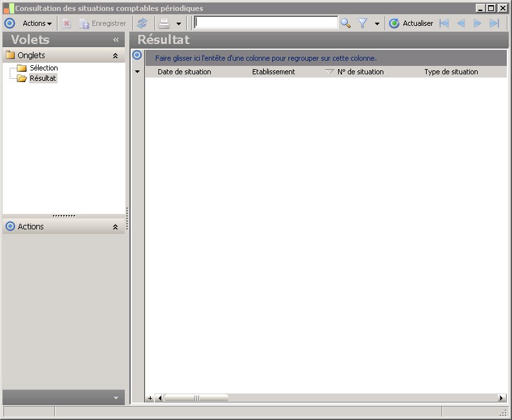Click the funnel filter icon

click(x=363, y=23)
